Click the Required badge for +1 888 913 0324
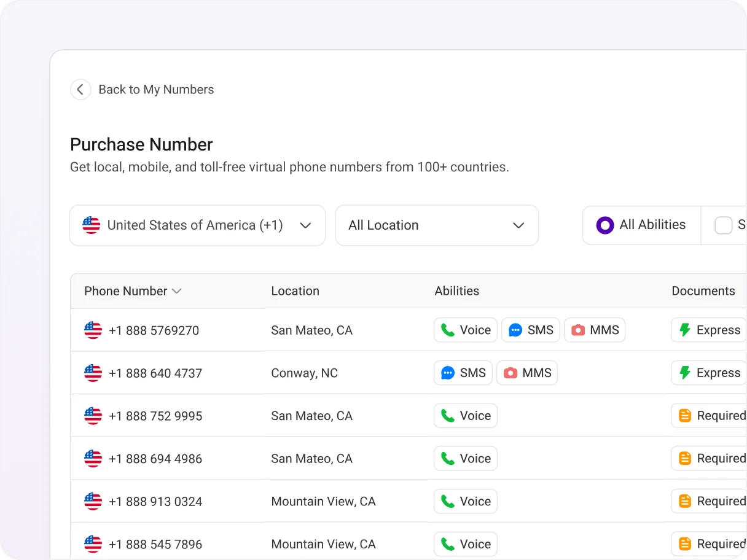Image resolution: width=747 pixels, height=560 pixels. pyautogui.click(x=709, y=501)
